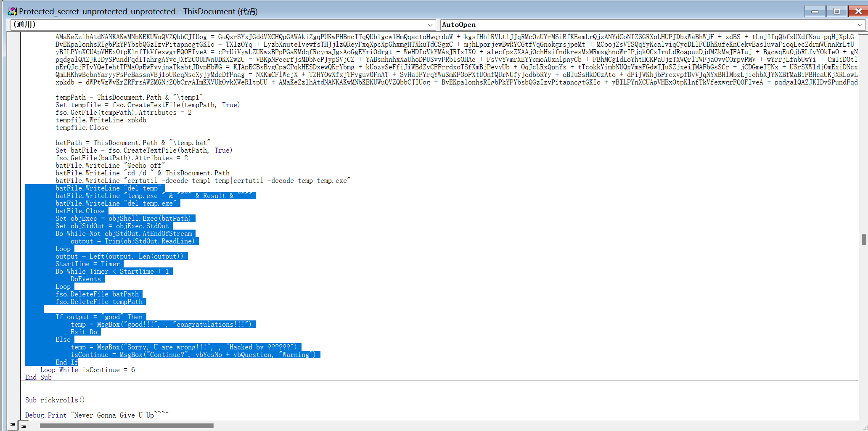Click the line 'batFile.WriteLine "del temp"'
Viewport: 868px width, 431px height.
(x=108, y=188)
